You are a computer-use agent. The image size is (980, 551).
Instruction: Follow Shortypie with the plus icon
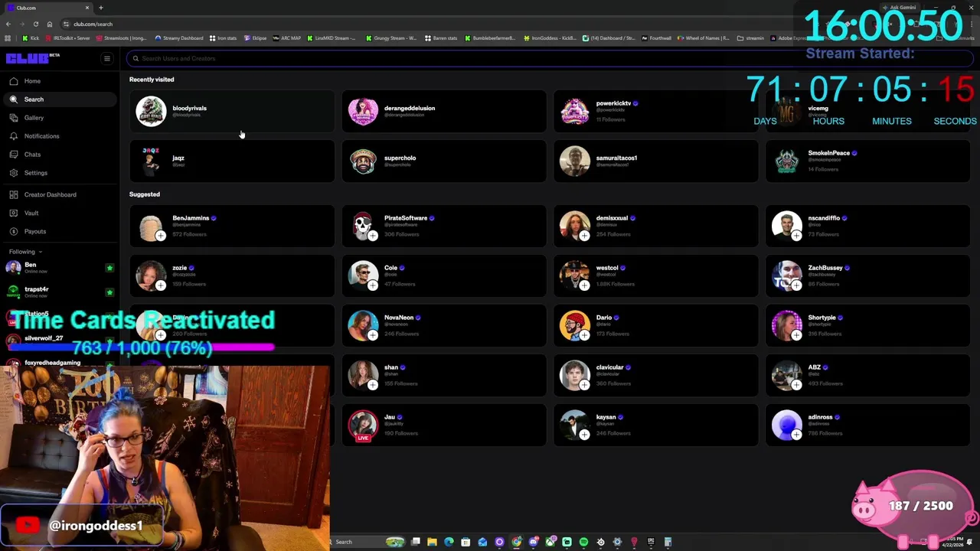coord(796,335)
